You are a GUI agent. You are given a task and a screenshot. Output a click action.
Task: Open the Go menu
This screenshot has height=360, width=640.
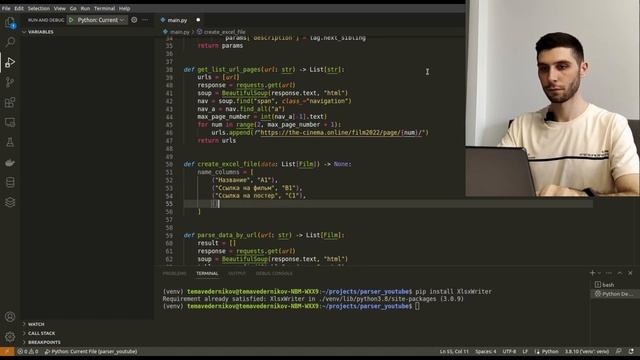73,8
